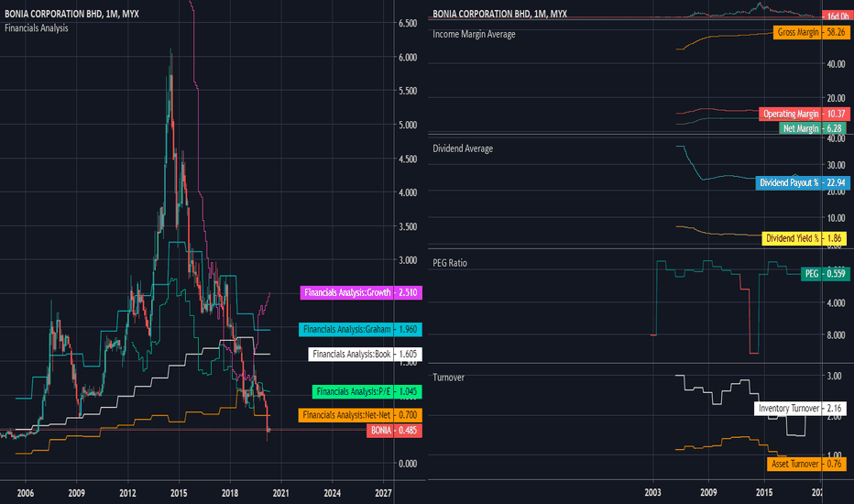Viewport: 854px width, 504px height.
Task: Click the Inventory Turnover 2.16 label
Action: [800, 408]
